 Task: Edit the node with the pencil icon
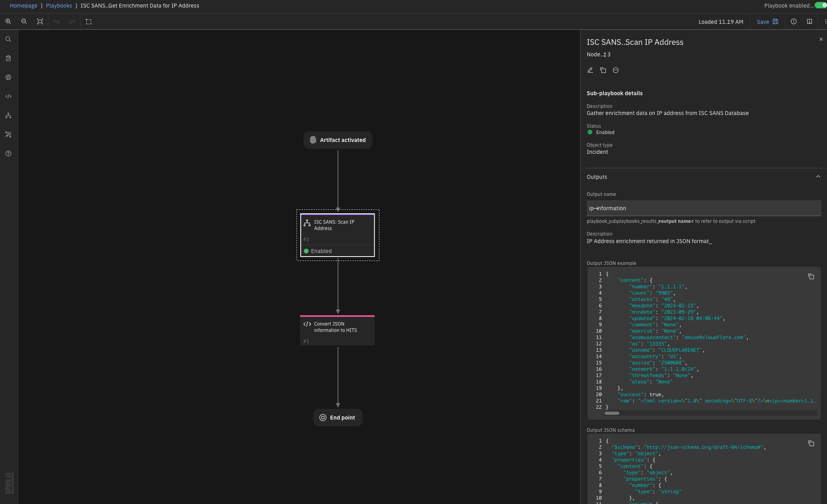(590, 70)
